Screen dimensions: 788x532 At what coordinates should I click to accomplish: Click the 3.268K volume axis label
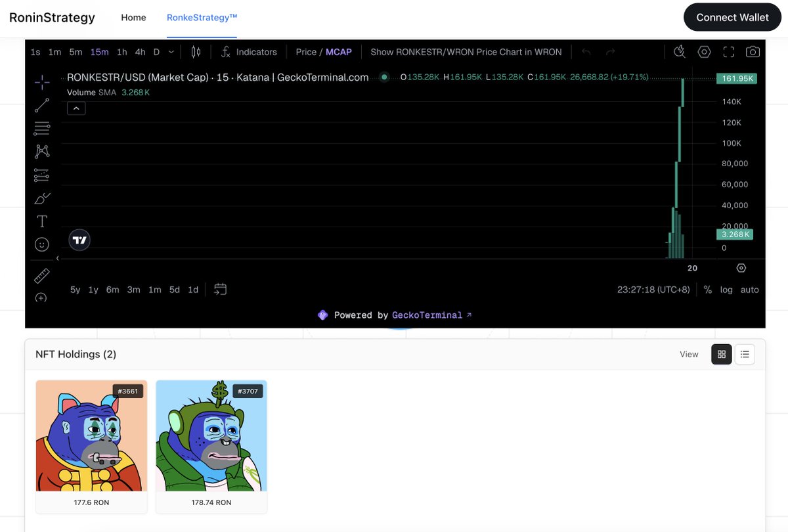[x=735, y=234]
